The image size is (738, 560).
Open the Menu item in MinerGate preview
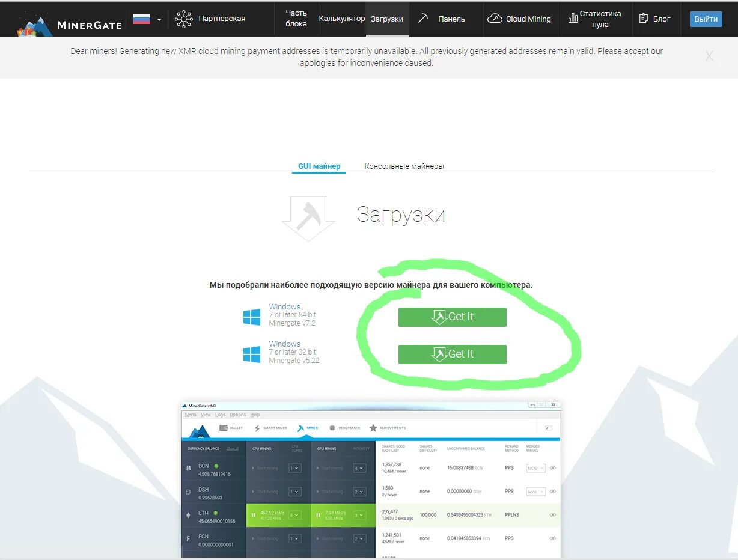click(191, 415)
